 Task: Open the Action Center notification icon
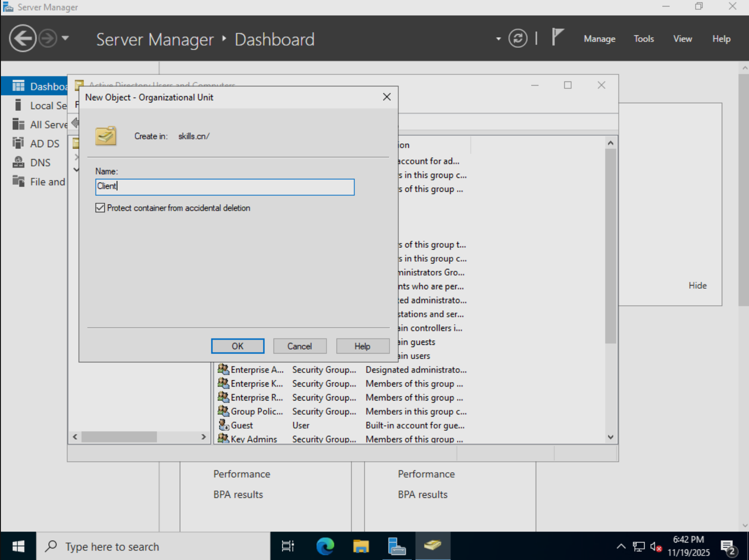[729, 547]
